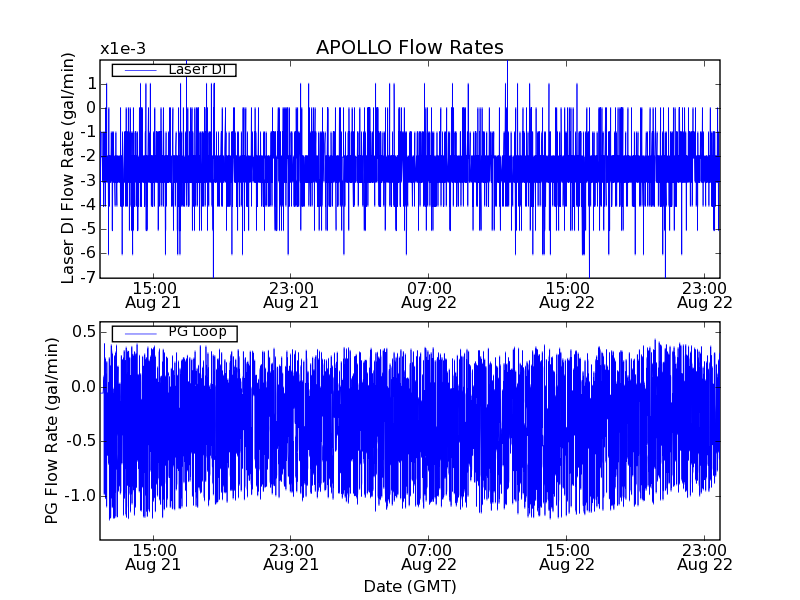
Task: Click bottom chart's '07:00 Aug 22' date label
Action: (x=429, y=557)
